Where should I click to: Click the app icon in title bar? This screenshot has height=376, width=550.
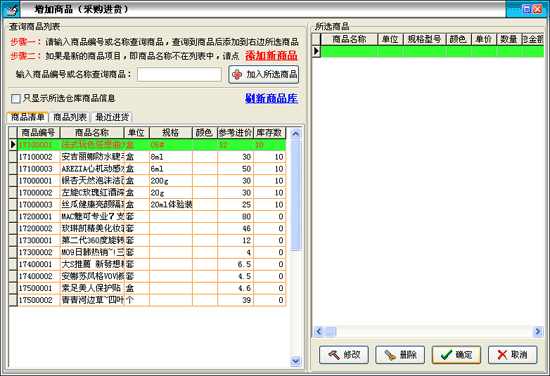tap(11, 9)
